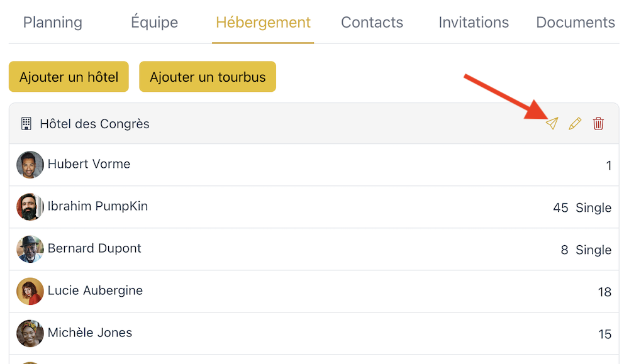
Task: Click the Ajouter un hôtel button
Action: (x=69, y=77)
